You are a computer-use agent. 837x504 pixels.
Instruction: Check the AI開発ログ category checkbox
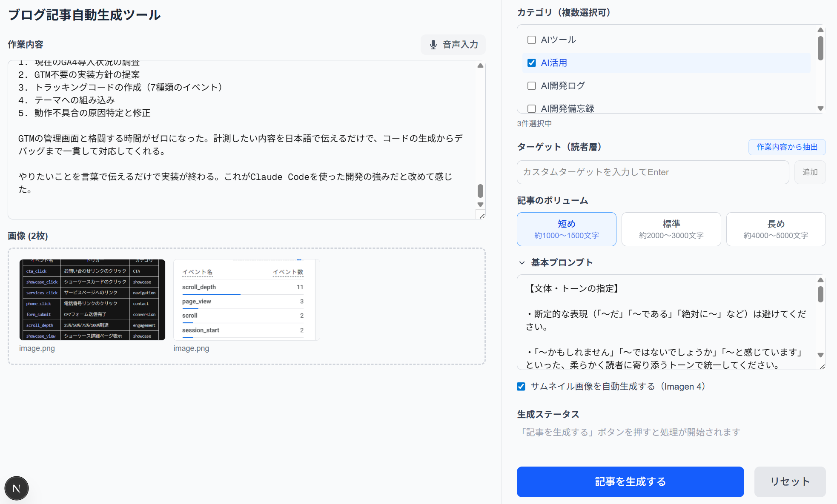531,86
